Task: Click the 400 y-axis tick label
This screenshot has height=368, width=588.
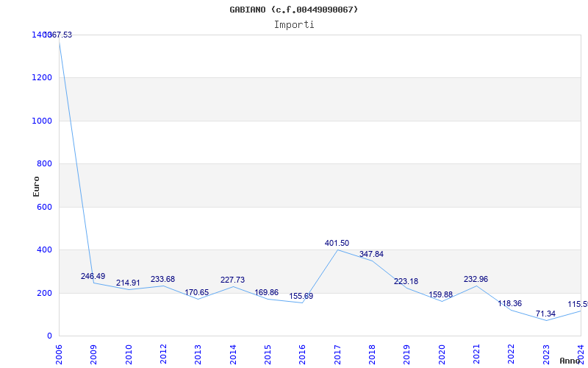Action: [x=44, y=250]
